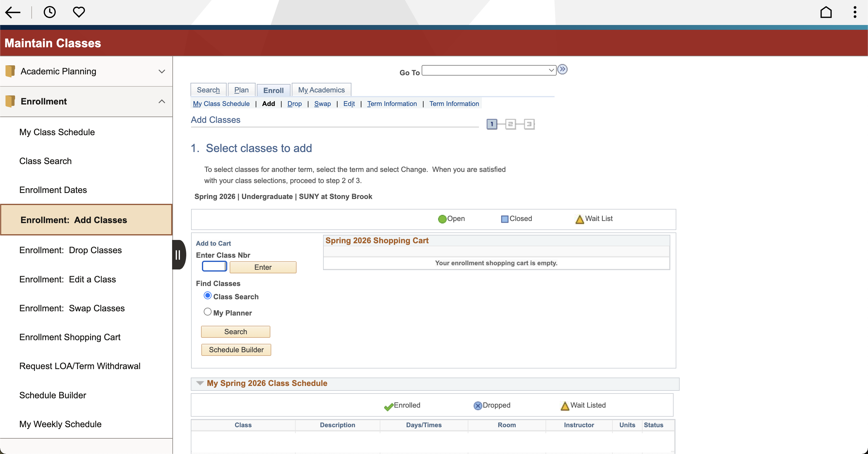Click the favorites heart icon
This screenshot has height=454, width=868.
pos(79,12)
